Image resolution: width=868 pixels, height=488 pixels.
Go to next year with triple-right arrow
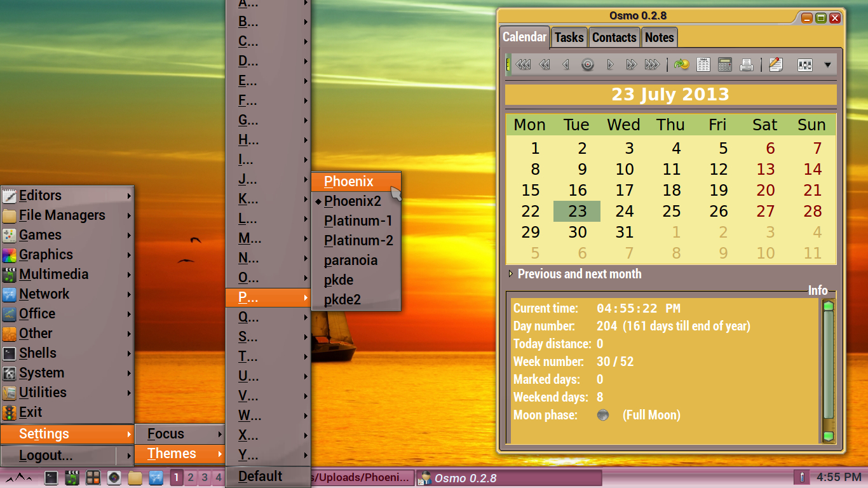click(x=652, y=64)
